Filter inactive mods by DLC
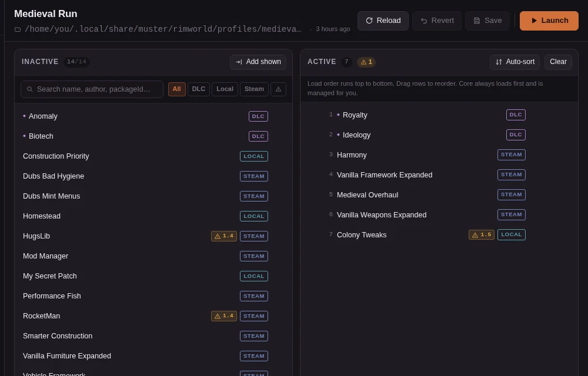 [x=198, y=89]
